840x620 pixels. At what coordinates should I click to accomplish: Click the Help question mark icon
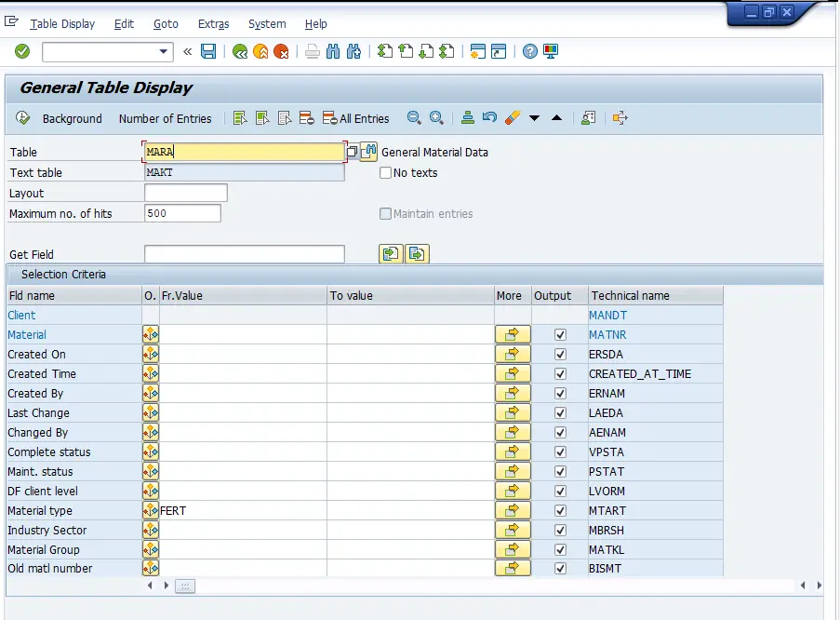[x=529, y=51]
